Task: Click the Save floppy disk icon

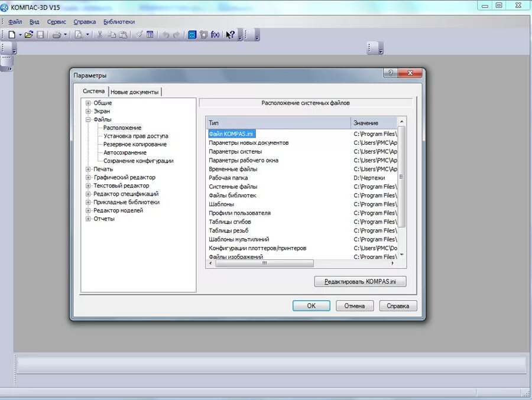Action: click(x=40, y=35)
